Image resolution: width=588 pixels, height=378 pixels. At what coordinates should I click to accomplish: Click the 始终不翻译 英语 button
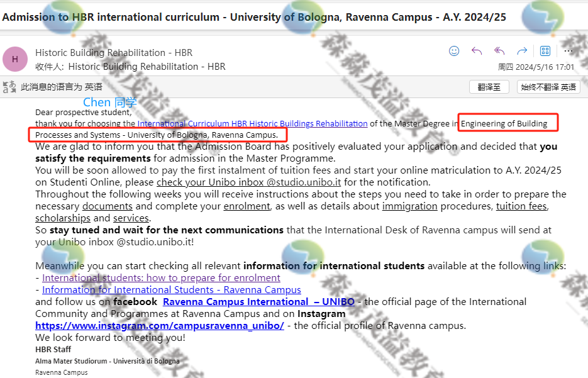point(548,87)
